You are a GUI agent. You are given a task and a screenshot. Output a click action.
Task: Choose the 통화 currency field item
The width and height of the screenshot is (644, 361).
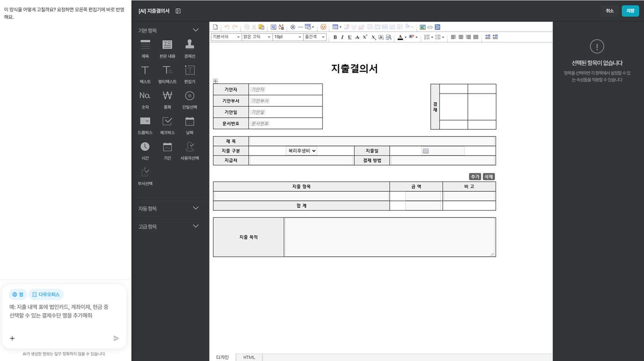(167, 100)
